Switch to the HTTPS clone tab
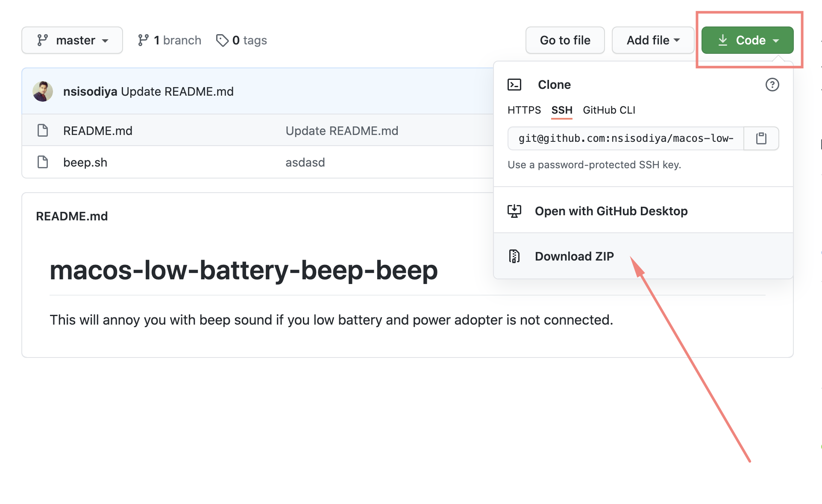The height and width of the screenshot is (504, 822). [524, 110]
